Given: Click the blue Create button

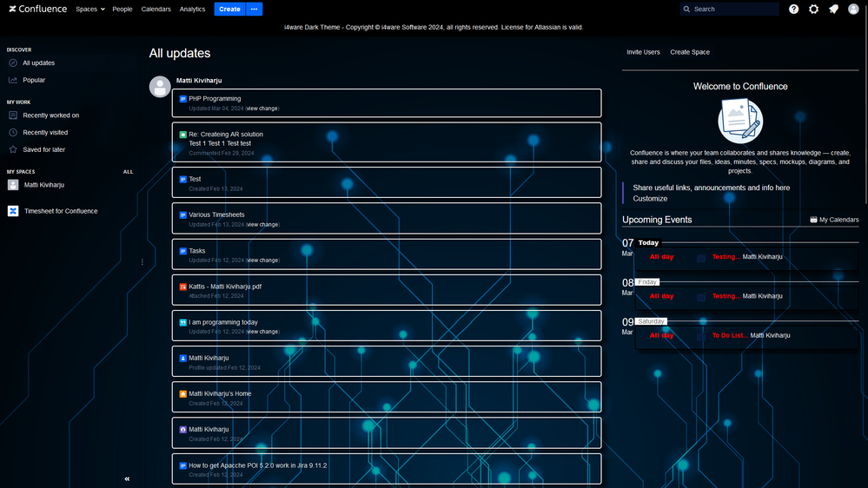Looking at the screenshot, I should pos(229,9).
